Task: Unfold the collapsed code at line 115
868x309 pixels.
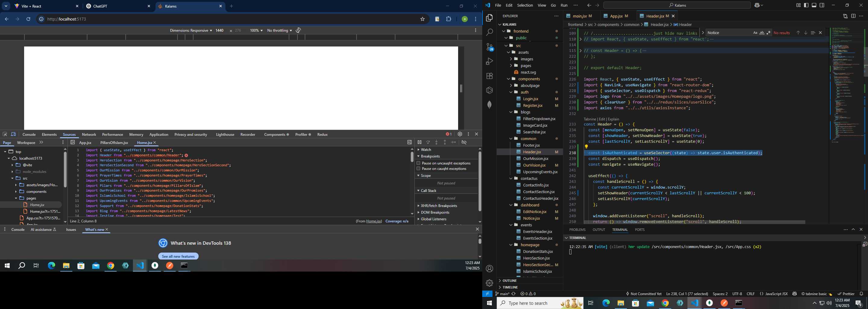Action: tap(580, 51)
